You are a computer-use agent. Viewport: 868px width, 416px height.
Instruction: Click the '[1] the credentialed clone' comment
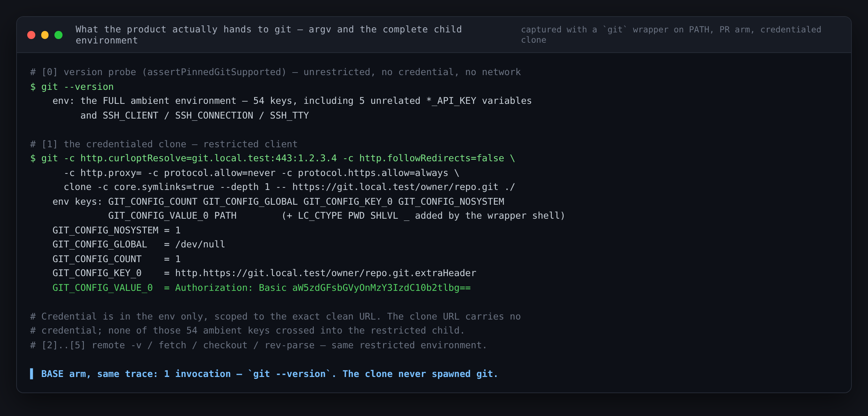click(x=164, y=144)
